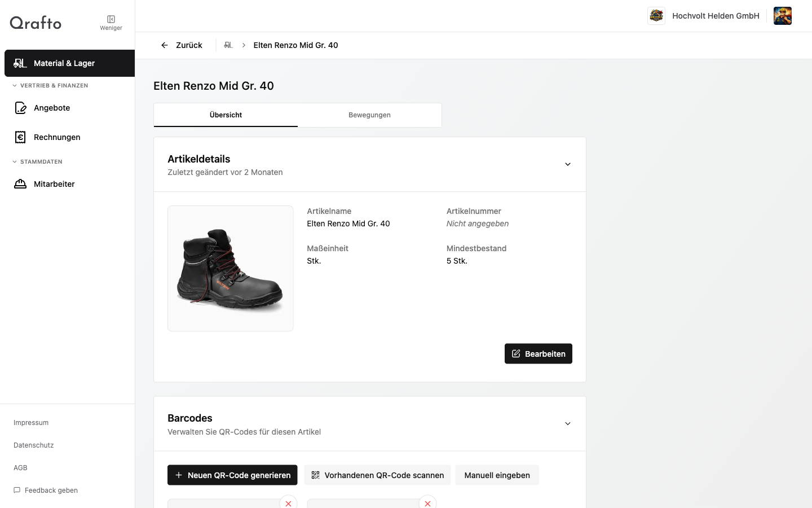Click the warehouse breadcrumb icon
Image resolution: width=812 pixels, height=508 pixels.
[x=228, y=45]
